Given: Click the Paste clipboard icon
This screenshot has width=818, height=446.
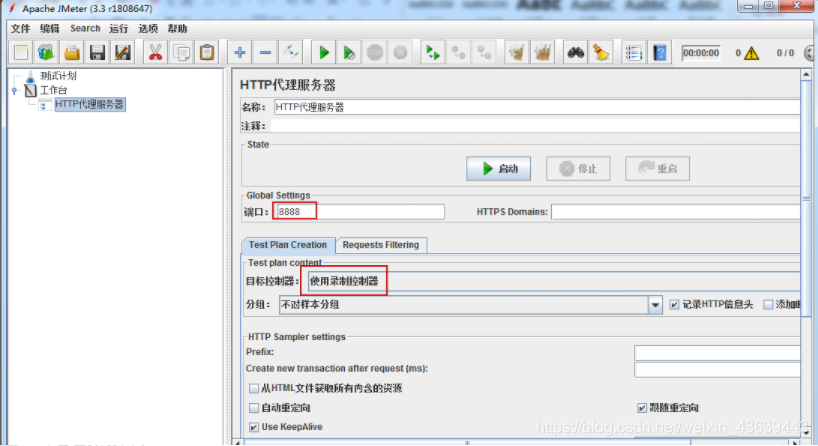Looking at the screenshot, I should point(207,53).
